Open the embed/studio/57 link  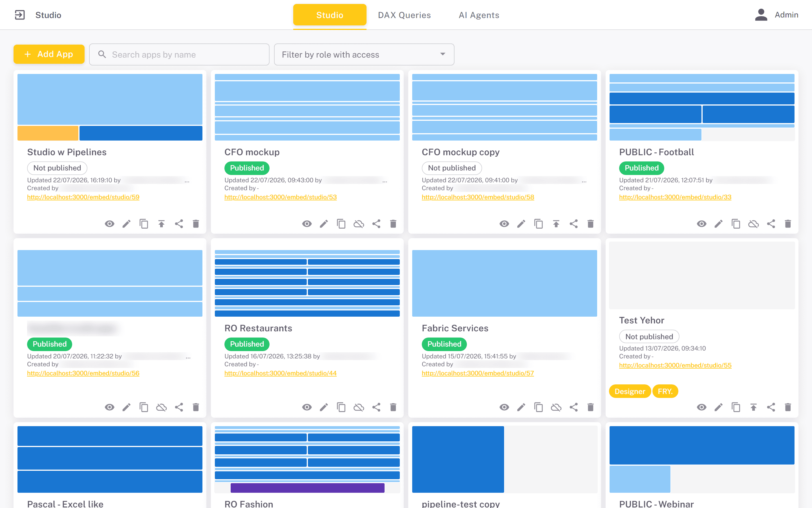click(x=478, y=373)
